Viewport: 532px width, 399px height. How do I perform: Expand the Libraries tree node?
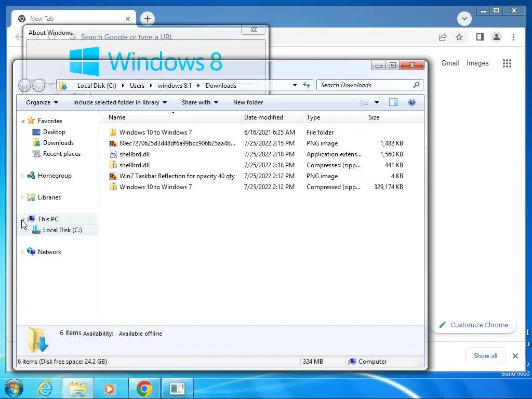(22, 197)
